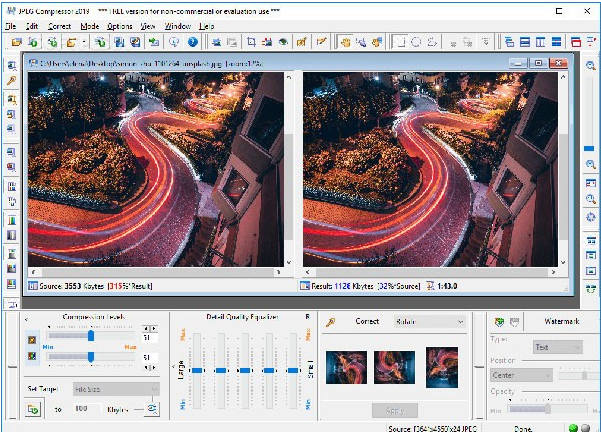Toggle the luminance channel box beside upper compression slider
The width and height of the screenshot is (601, 432).
(x=31, y=340)
